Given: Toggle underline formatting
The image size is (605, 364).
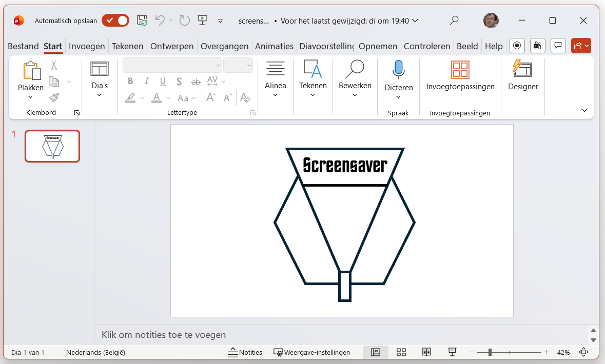Looking at the screenshot, I should point(163,81).
